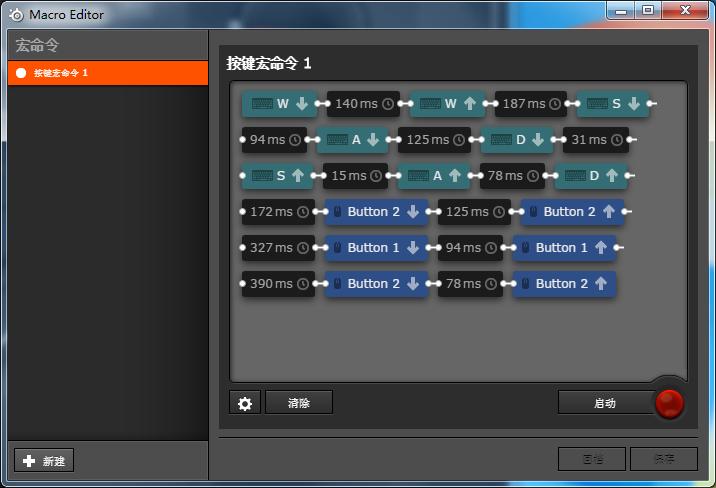
Task: Click the Button 1 press-down block
Action: pos(376,248)
